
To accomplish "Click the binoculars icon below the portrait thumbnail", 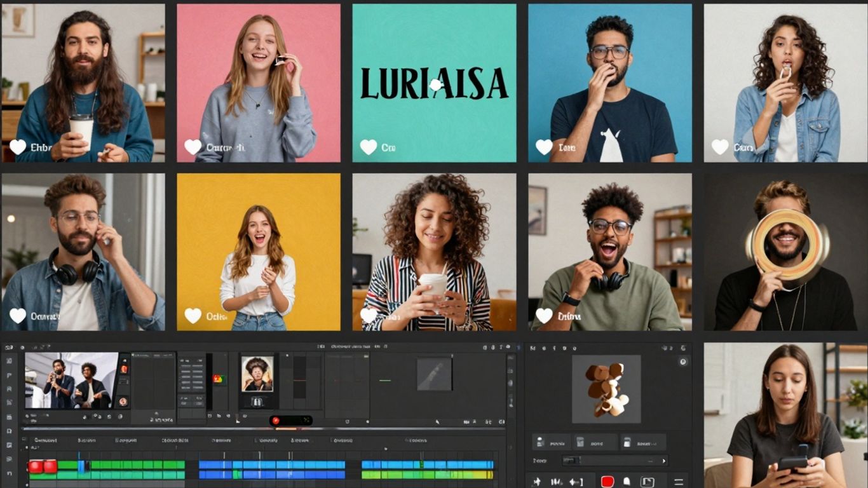I will (256, 400).
